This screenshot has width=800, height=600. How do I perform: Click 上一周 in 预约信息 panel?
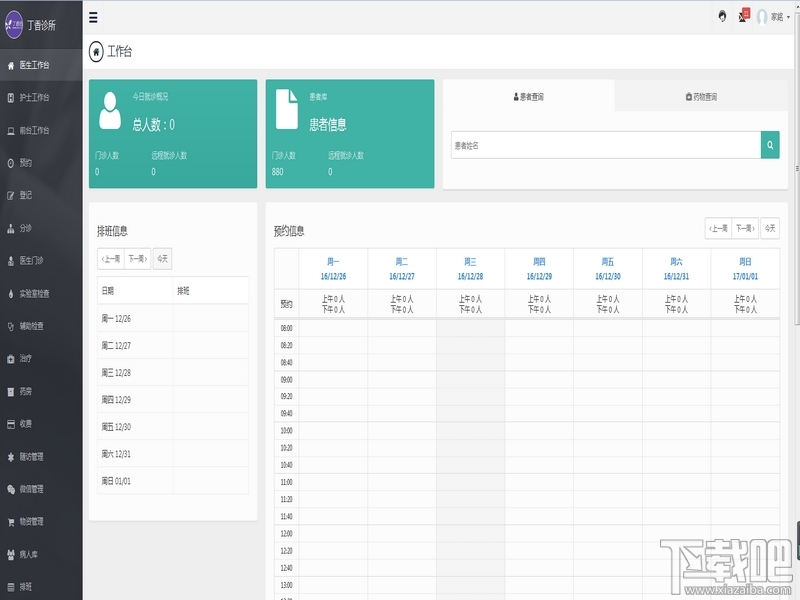(718, 229)
